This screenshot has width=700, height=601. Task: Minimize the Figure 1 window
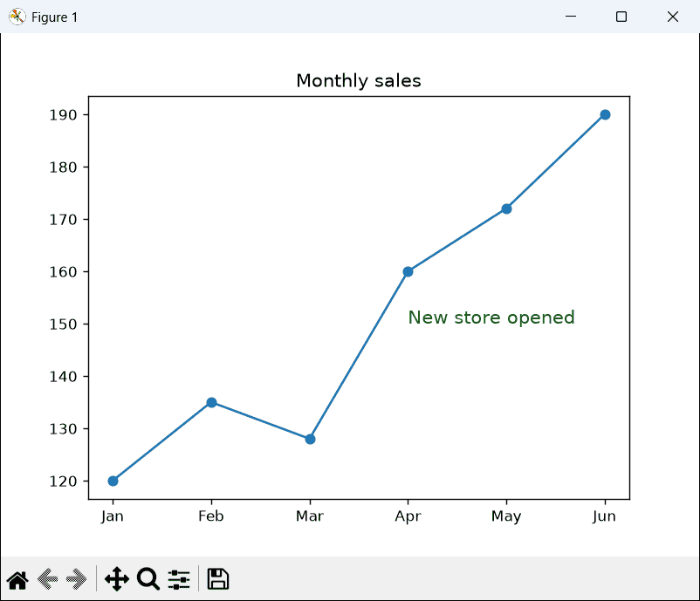(571, 17)
